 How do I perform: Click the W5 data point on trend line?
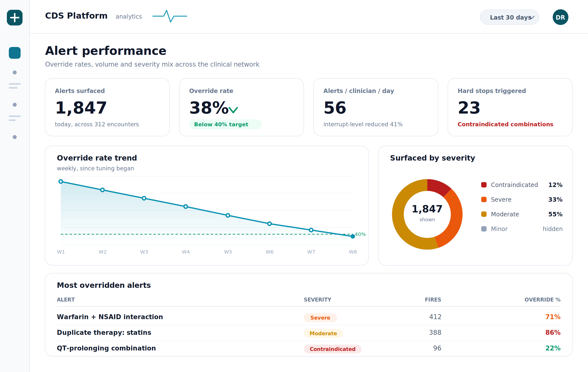pos(228,215)
